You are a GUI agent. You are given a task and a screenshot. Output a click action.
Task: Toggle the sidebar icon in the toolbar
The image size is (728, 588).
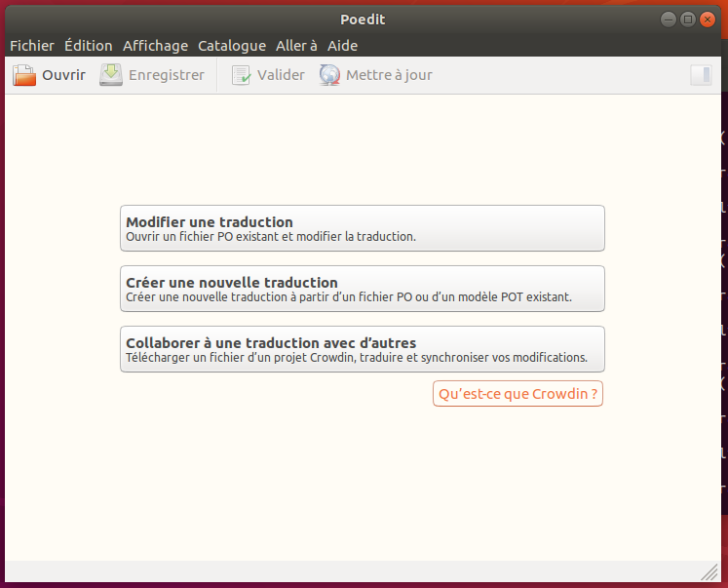701,75
